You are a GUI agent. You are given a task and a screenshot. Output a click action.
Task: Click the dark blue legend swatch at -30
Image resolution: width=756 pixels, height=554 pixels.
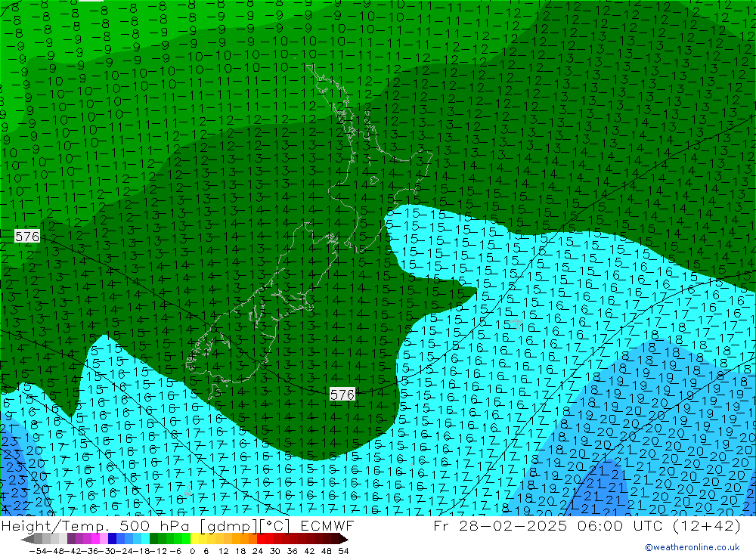[112, 539]
